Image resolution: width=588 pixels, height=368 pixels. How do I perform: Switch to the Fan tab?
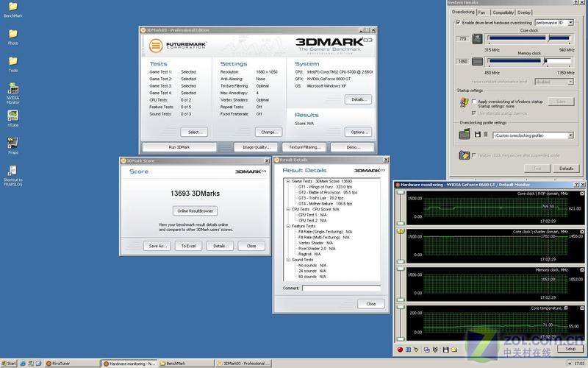(482, 13)
